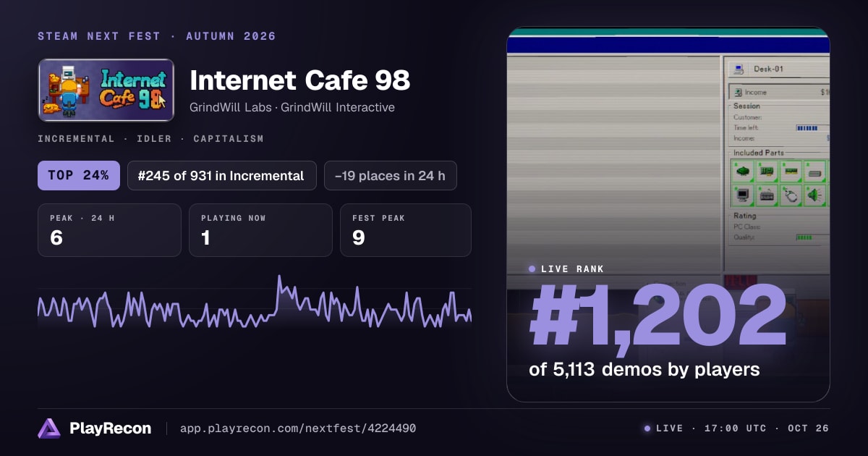Open app.playrecon.com/nextfest/4224490 link
The image size is (868, 456).
pos(297,428)
